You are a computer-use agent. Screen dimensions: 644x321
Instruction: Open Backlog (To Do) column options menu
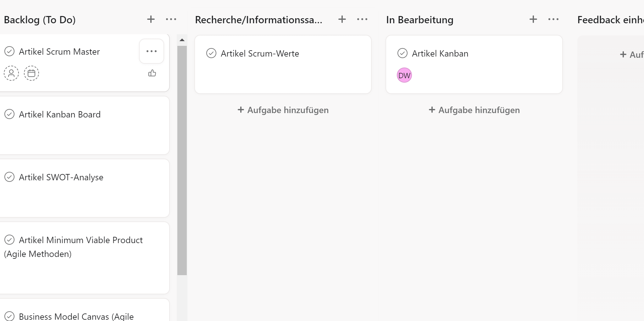point(171,19)
